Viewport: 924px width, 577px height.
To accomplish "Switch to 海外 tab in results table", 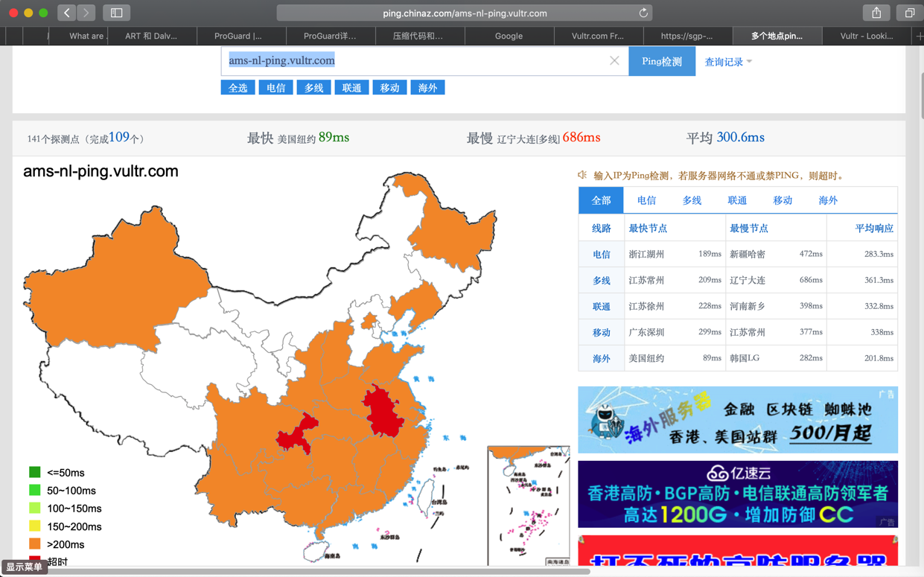I will coord(828,200).
